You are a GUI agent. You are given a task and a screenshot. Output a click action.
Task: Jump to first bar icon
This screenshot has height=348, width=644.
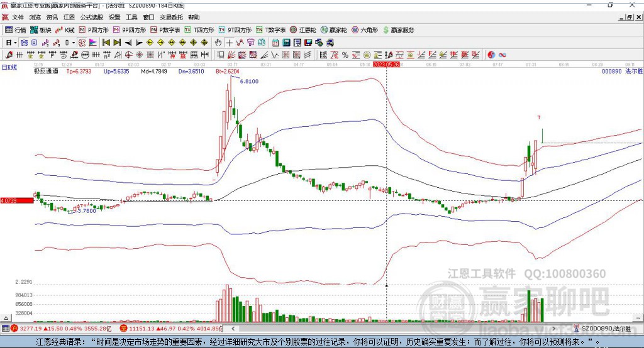106,43
